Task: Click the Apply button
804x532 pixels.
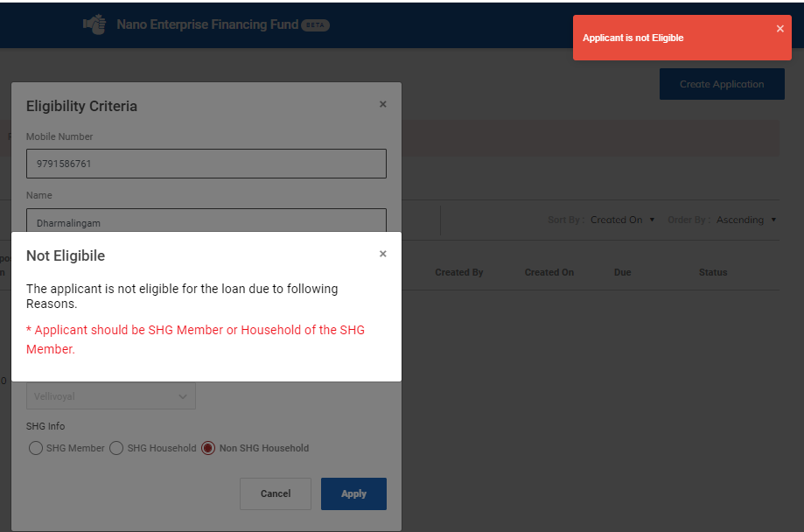Action: [353, 493]
